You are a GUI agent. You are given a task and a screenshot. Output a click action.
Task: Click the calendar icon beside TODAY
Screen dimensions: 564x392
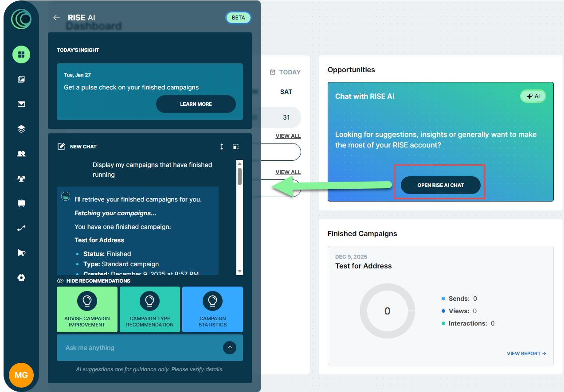point(273,72)
